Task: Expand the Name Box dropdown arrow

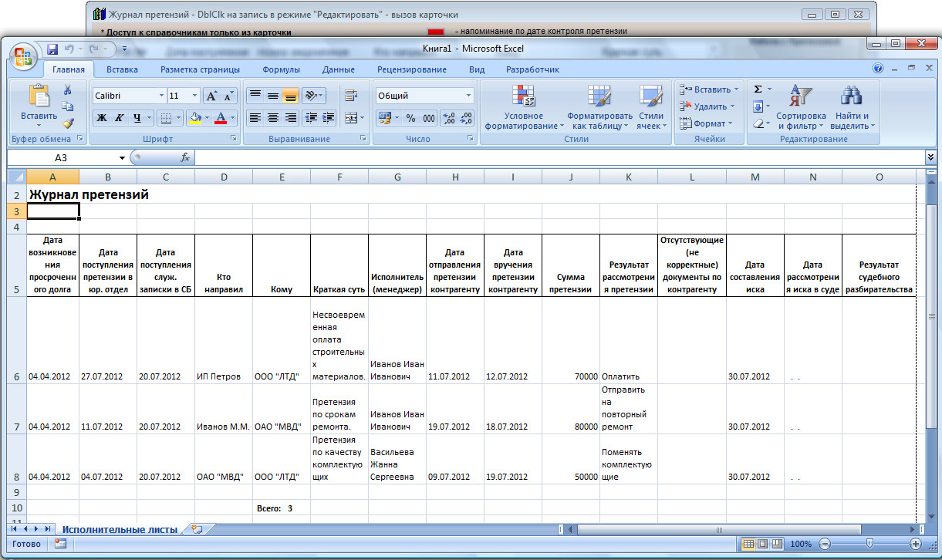Action: pos(122,157)
